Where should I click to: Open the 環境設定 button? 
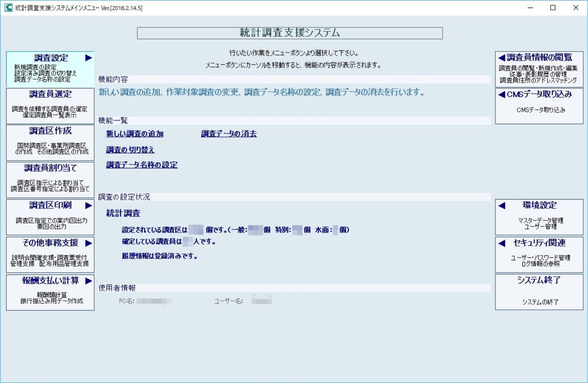tap(539, 217)
